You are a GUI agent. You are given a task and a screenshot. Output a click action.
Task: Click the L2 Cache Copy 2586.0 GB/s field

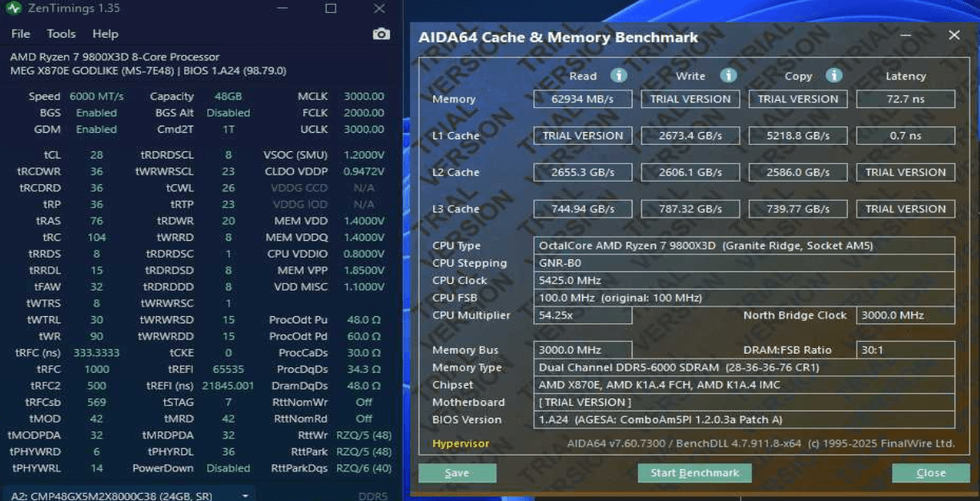(x=797, y=172)
